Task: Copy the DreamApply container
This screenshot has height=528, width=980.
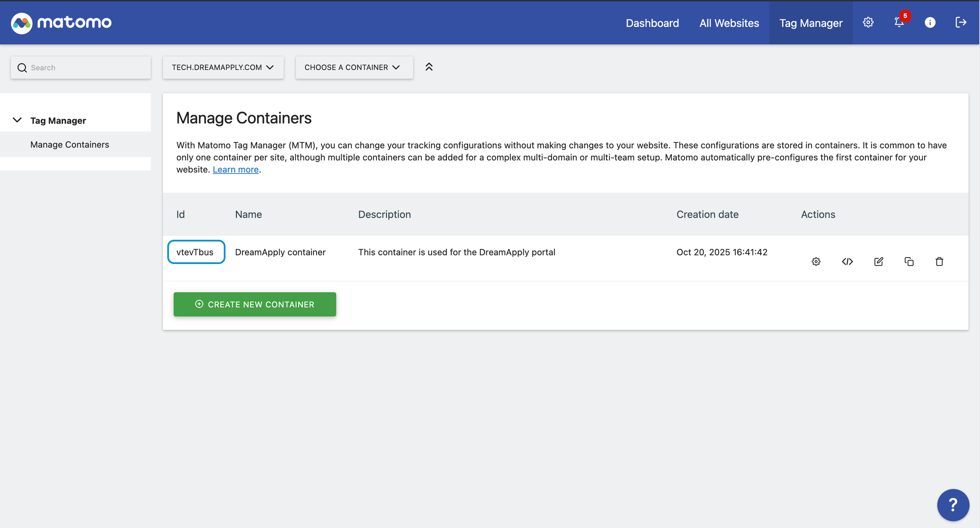Action: click(909, 262)
